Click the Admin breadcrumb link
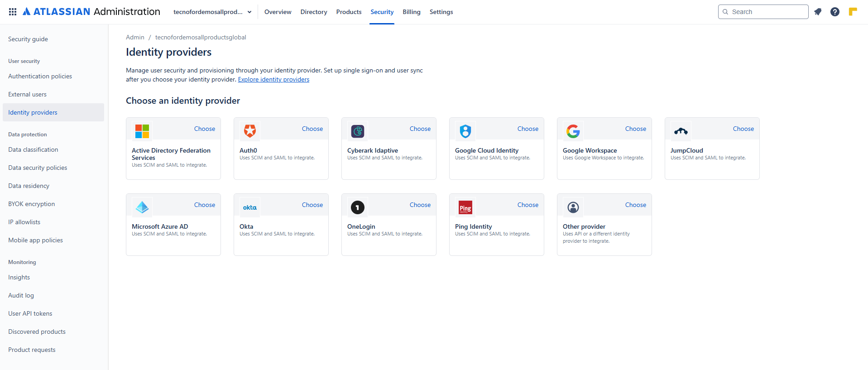 (135, 37)
